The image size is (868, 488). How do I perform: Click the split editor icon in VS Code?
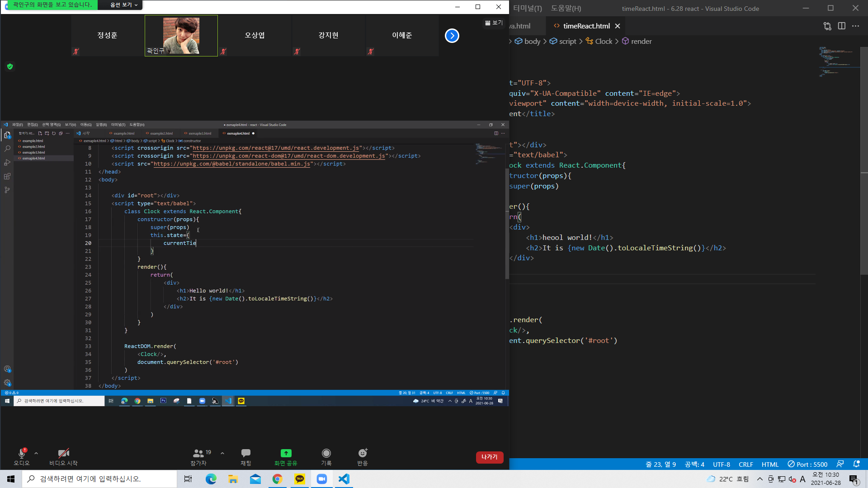pos(841,26)
